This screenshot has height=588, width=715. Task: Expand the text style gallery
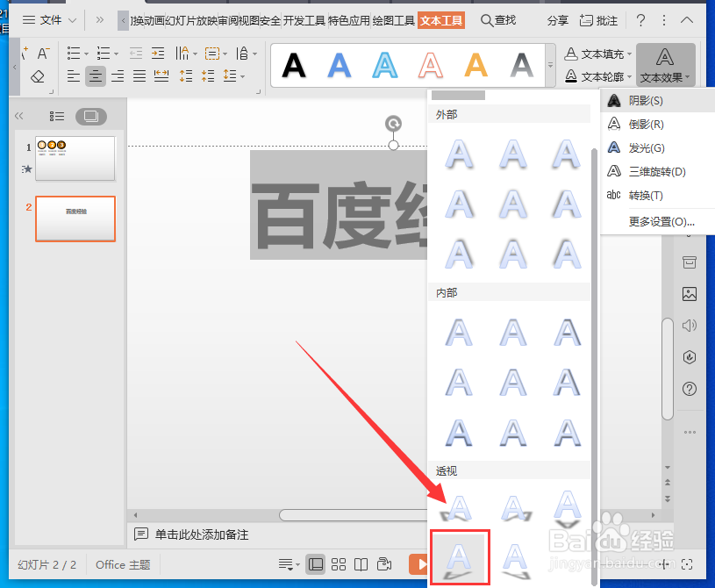[550, 65]
